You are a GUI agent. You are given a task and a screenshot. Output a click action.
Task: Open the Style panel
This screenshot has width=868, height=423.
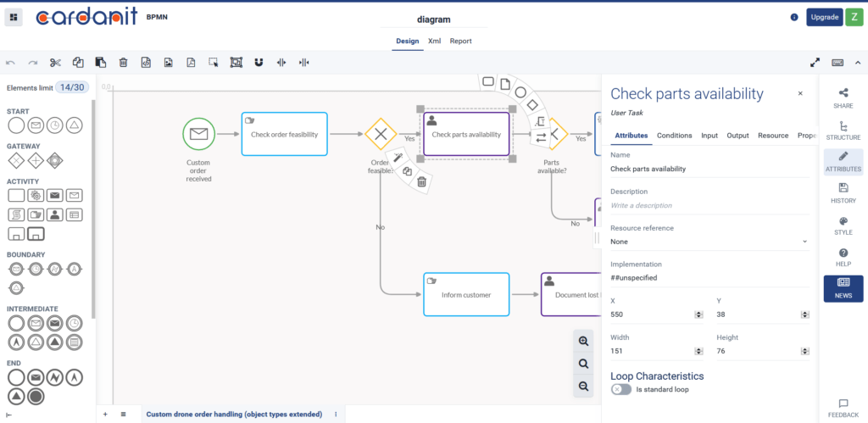tap(843, 225)
